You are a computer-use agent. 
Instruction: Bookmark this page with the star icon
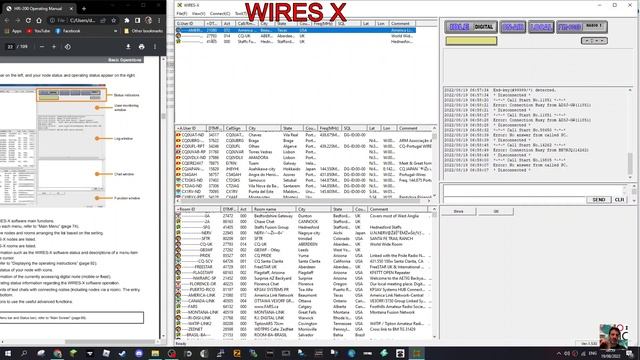coord(113,20)
